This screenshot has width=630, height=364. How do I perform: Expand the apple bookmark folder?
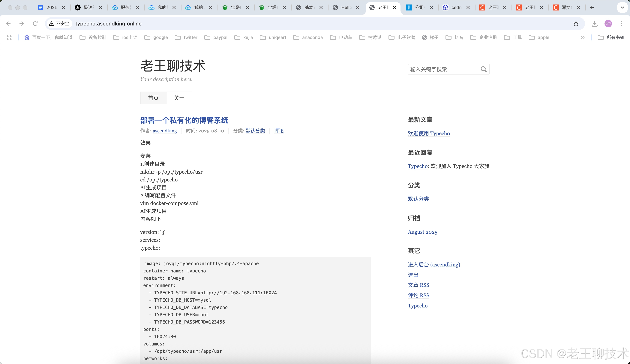[539, 37]
